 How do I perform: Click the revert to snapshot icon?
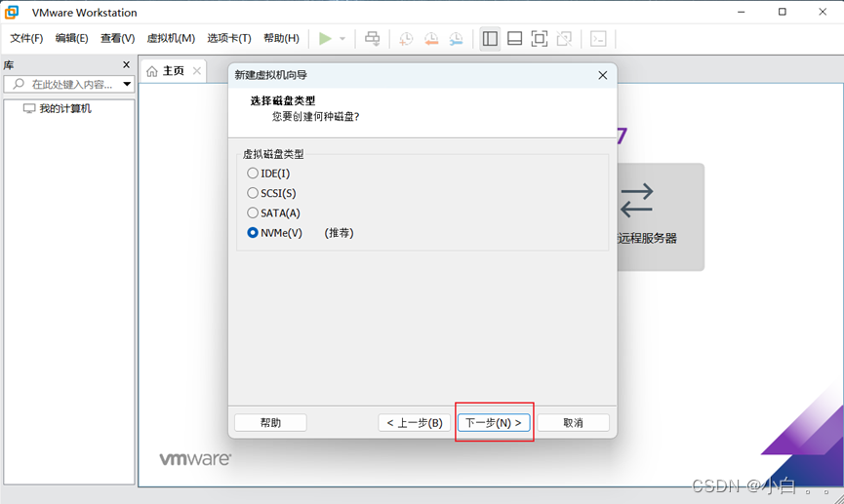431,39
